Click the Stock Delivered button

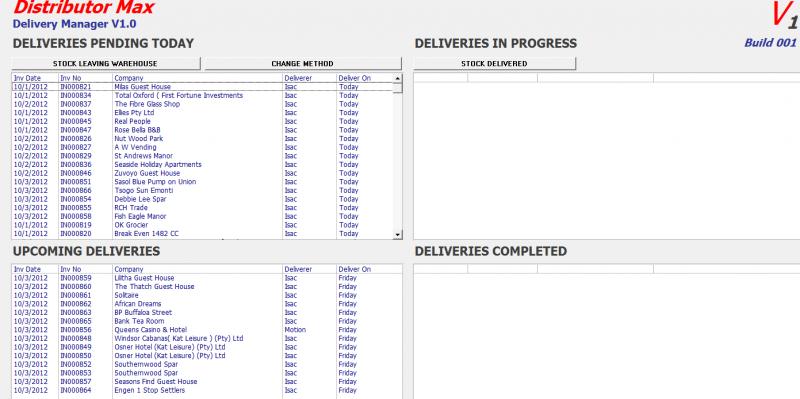click(494, 64)
